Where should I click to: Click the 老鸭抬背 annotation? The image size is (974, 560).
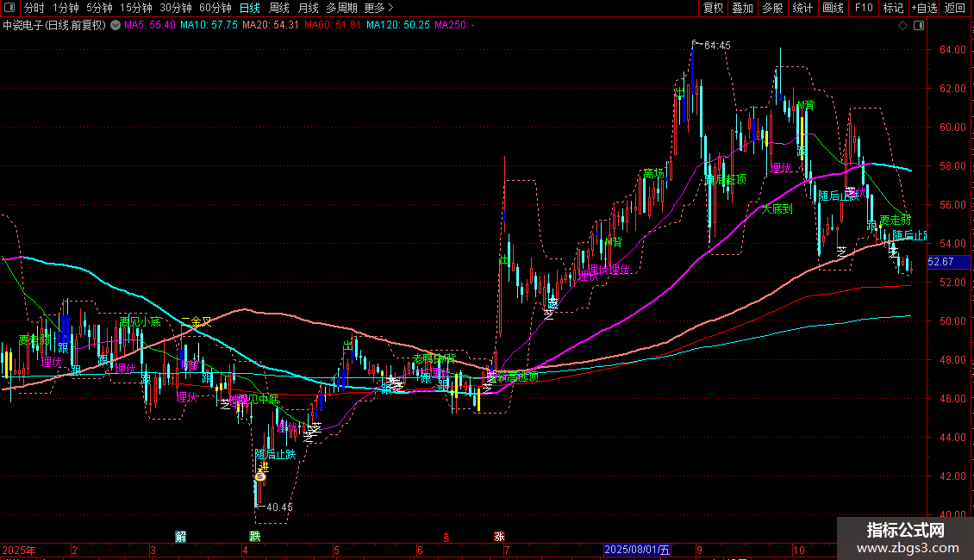[x=434, y=359]
